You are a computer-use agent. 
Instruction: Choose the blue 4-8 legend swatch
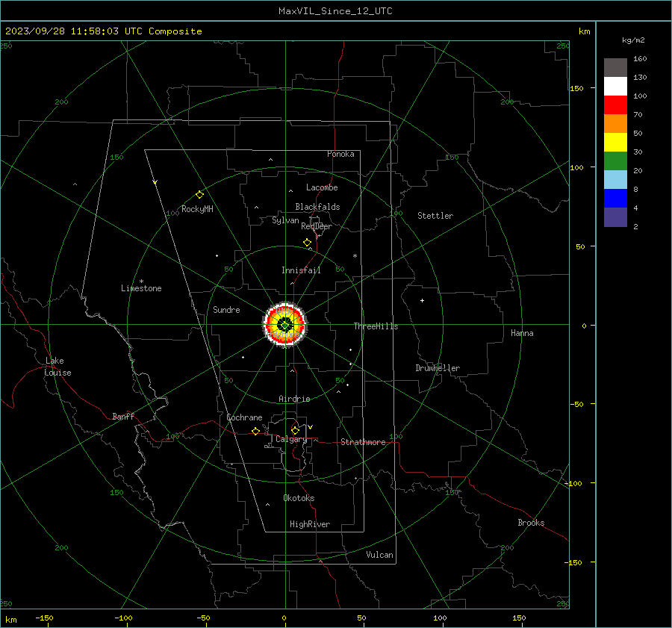point(615,199)
